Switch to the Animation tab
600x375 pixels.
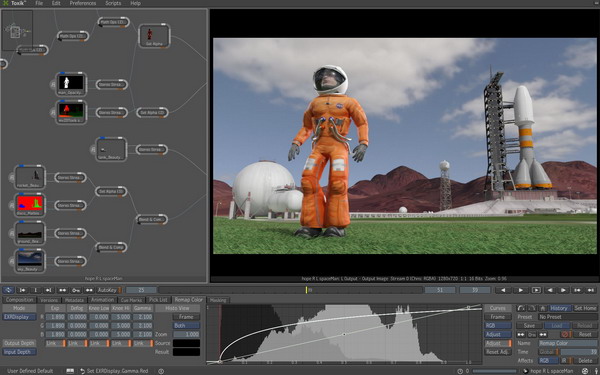coord(103,300)
